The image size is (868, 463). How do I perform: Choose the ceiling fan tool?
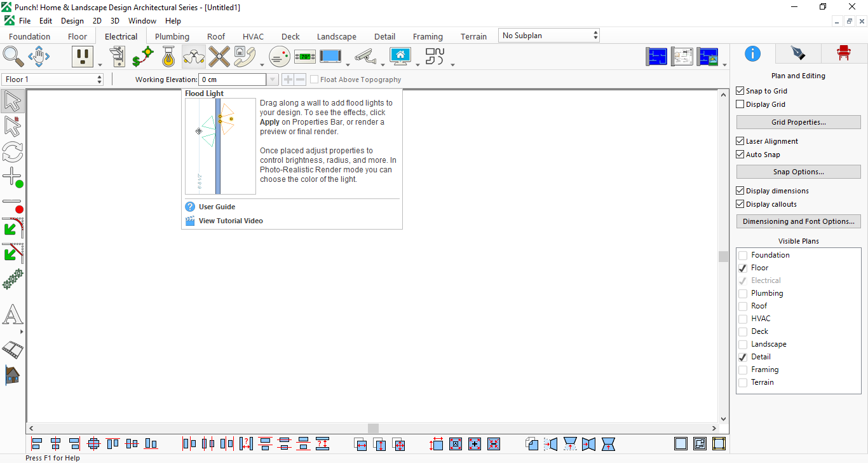[219, 57]
